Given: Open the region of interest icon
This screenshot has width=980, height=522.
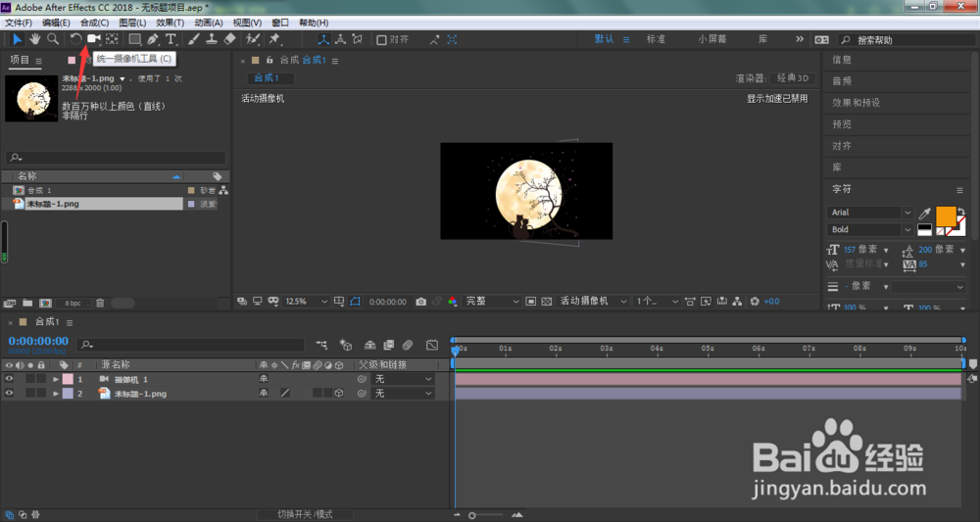Looking at the screenshot, I should pos(530,302).
